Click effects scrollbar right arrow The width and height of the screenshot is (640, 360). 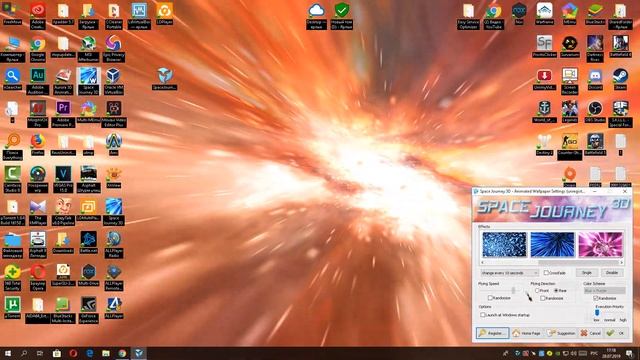point(621,262)
